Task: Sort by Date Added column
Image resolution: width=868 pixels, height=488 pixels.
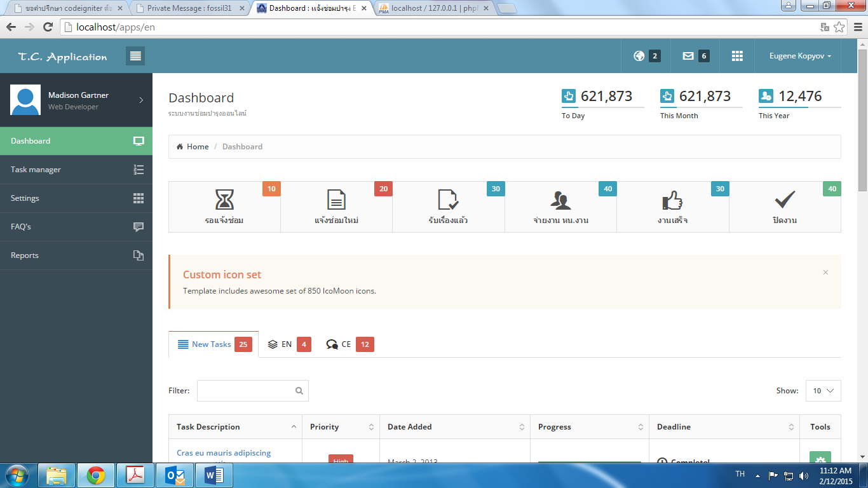Action: click(x=455, y=427)
